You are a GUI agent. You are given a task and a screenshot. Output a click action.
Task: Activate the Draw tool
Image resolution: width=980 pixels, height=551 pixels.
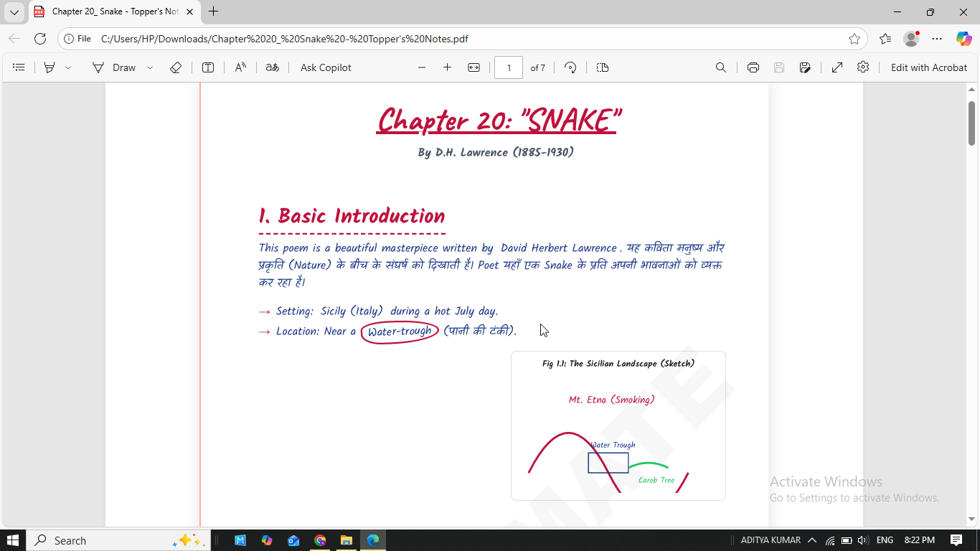coord(113,67)
